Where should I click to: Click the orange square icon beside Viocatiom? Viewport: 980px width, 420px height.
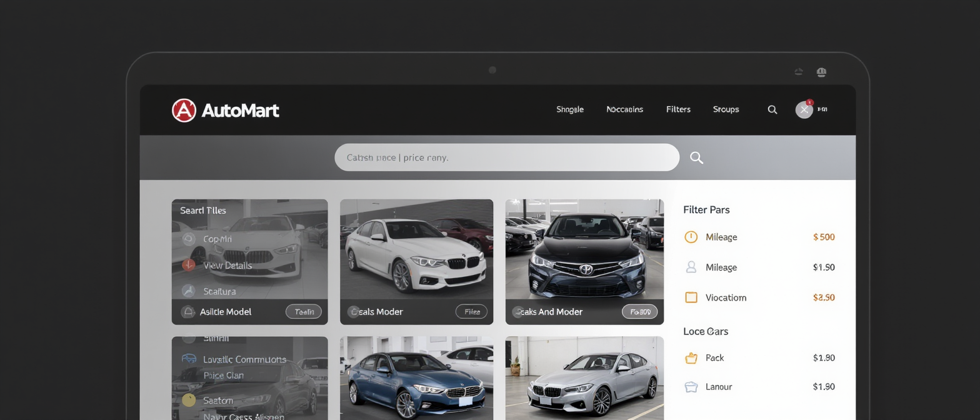click(691, 297)
